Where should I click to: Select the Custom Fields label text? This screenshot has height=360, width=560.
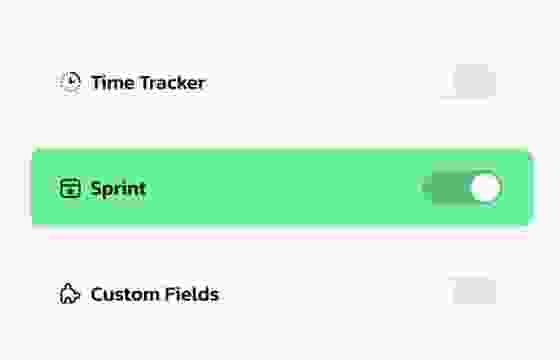(155, 294)
